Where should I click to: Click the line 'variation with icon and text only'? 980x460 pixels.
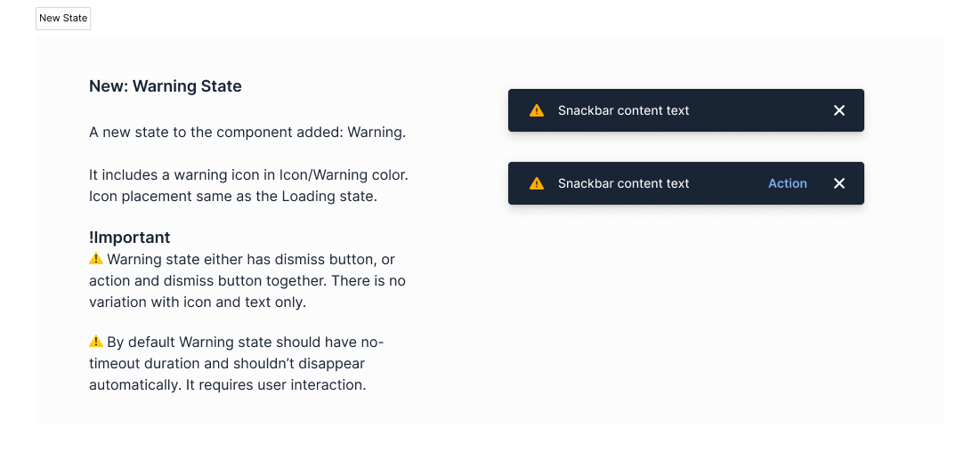tap(198, 303)
